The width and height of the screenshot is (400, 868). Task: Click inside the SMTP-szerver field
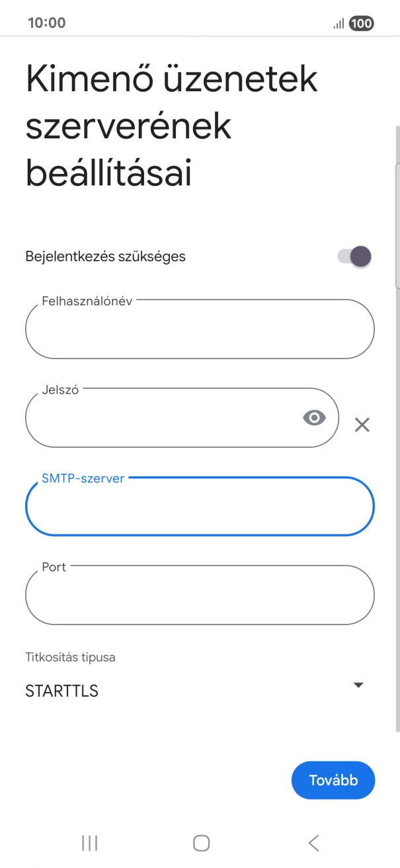(200, 507)
